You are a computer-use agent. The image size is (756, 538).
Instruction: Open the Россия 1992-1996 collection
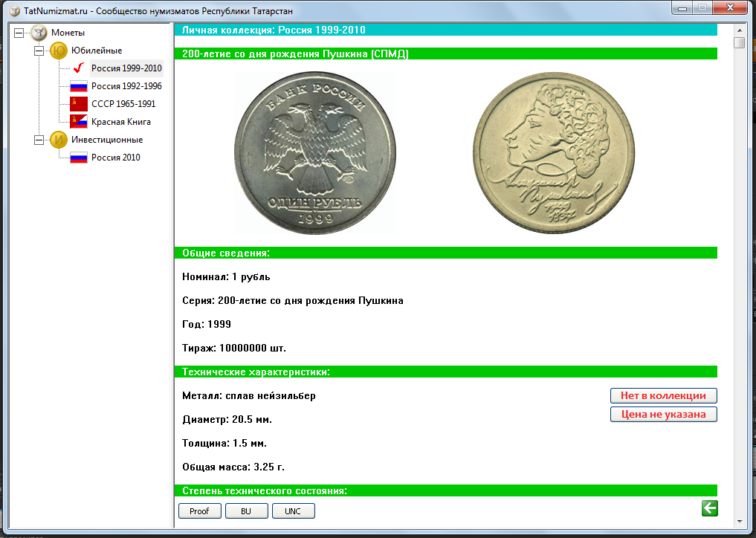point(126,85)
